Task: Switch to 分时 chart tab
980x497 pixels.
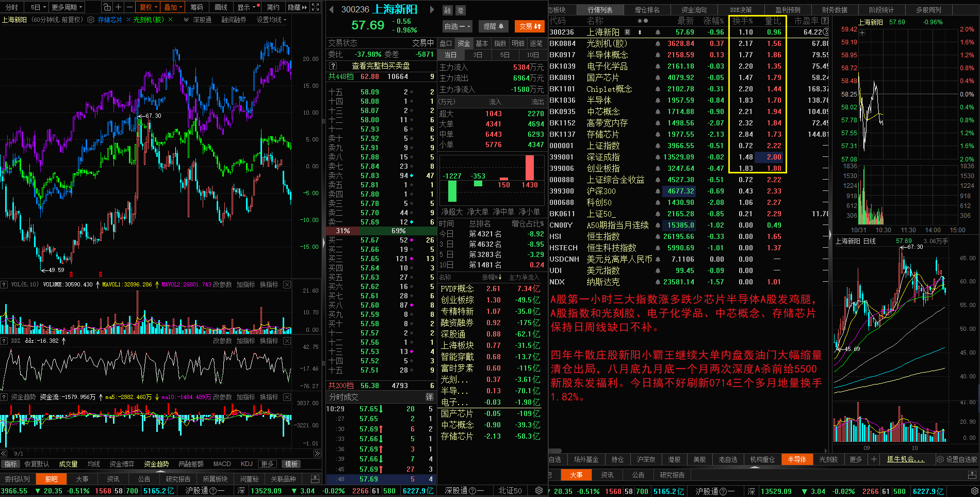Action: click(11, 7)
